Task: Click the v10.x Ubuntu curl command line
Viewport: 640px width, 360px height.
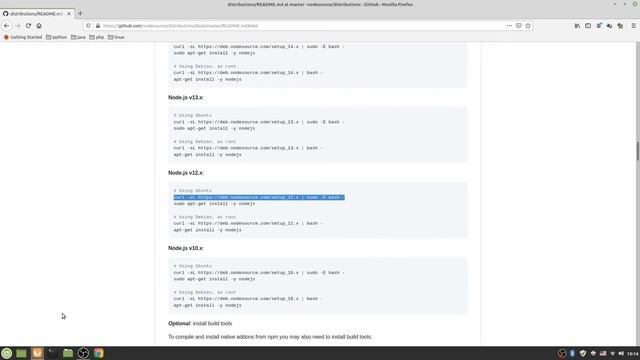Action: (259, 273)
